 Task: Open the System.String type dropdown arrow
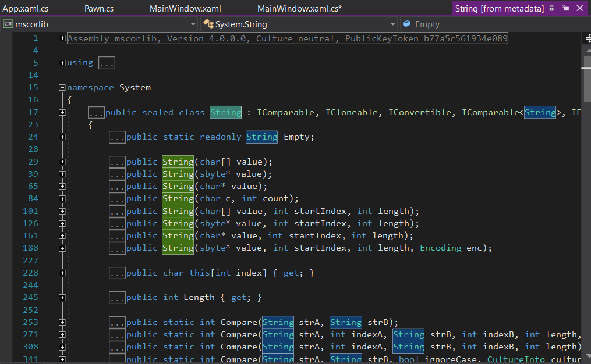(392, 24)
